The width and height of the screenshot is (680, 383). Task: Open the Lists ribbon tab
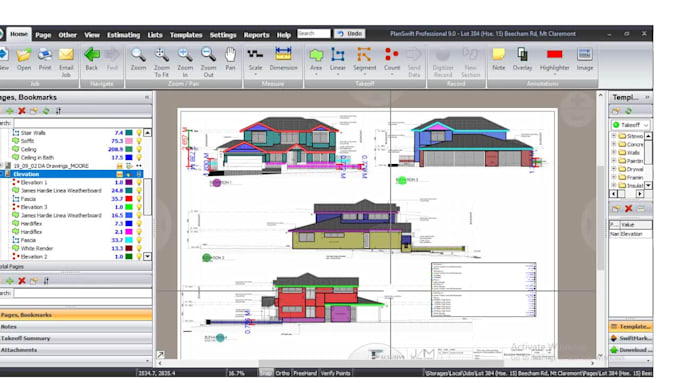point(155,35)
